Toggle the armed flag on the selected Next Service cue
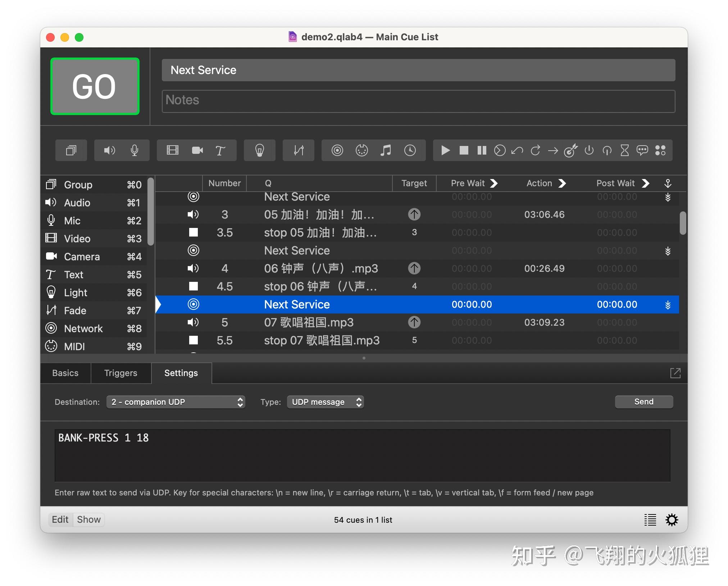 coord(668,305)
